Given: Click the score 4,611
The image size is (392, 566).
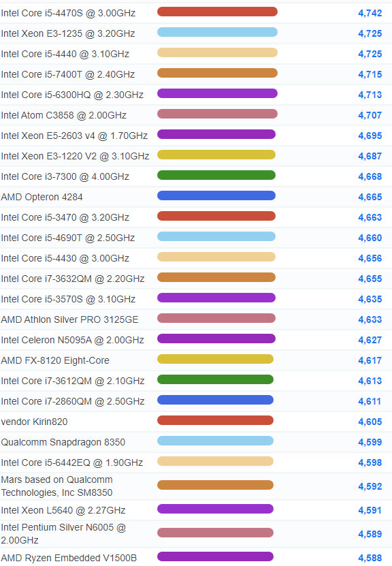Looking at the screenshot, I should [370, 401].
